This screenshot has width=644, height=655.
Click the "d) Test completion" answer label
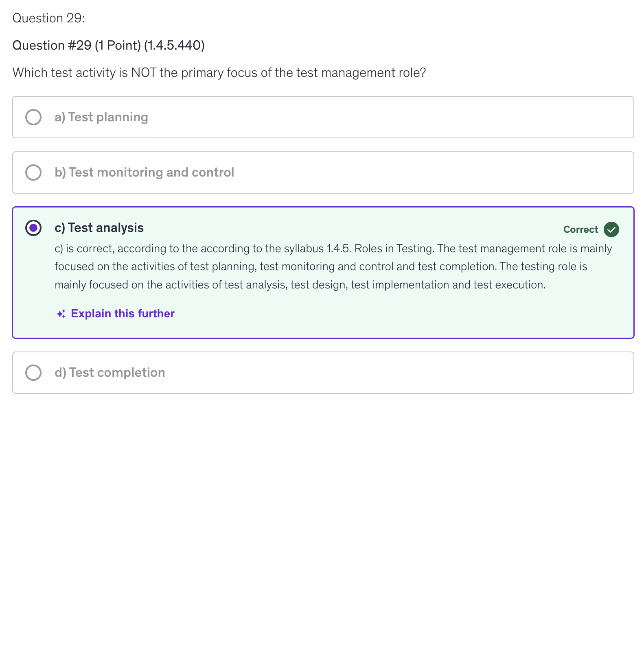click(110, 373)
